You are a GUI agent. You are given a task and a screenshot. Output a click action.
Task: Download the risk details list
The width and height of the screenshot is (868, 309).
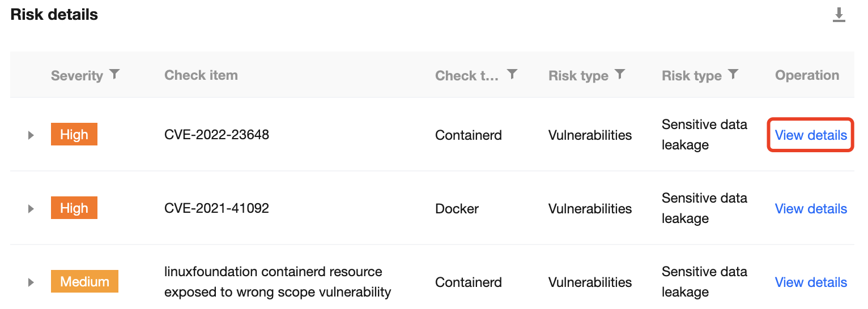click(839, 15)
